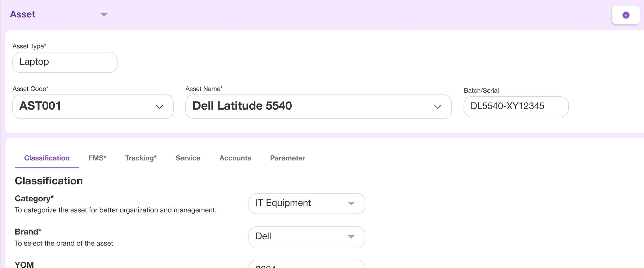Viewport: 644px width, 268px height.
Task: Switch to the Classification tab
Action: (47, 158)
